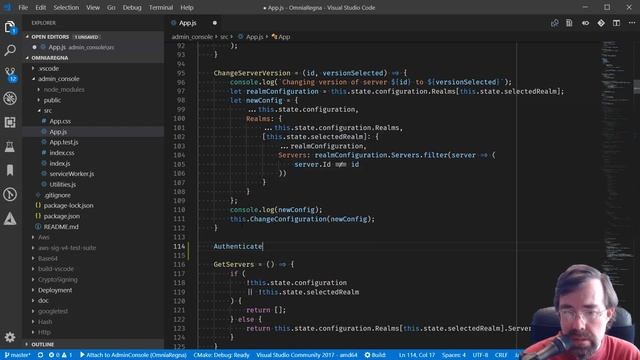Click the VS Code logo icon
Image resolution: width=640 pixels, height=360 pixels.
coord(7,7)
